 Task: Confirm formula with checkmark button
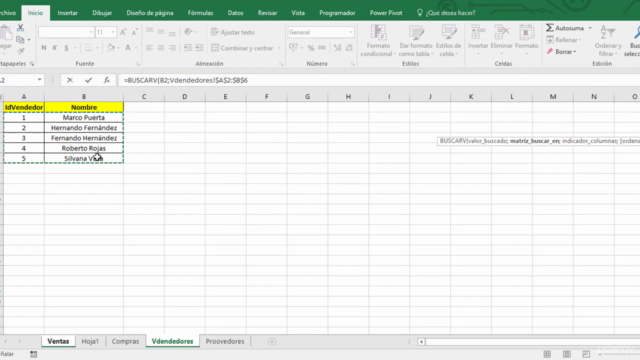88,80
